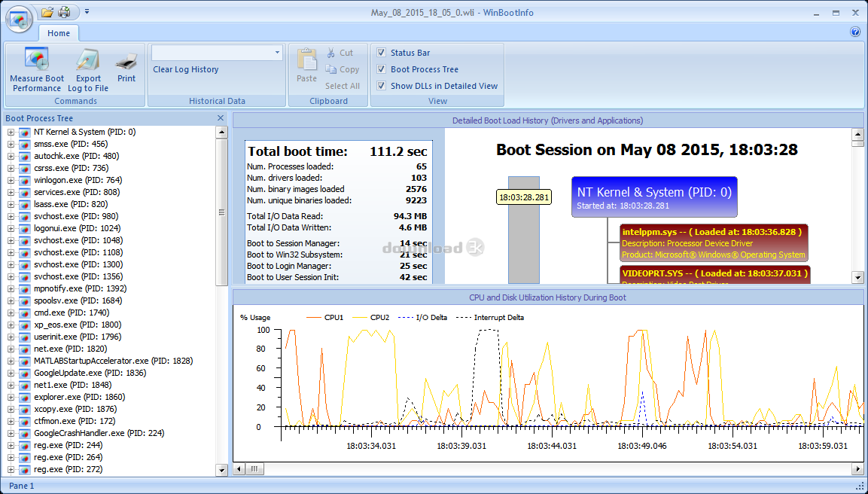Click process tree scrollbar down arrow
The height and width of the screenshot is (494, 868).
click(221, 470)
